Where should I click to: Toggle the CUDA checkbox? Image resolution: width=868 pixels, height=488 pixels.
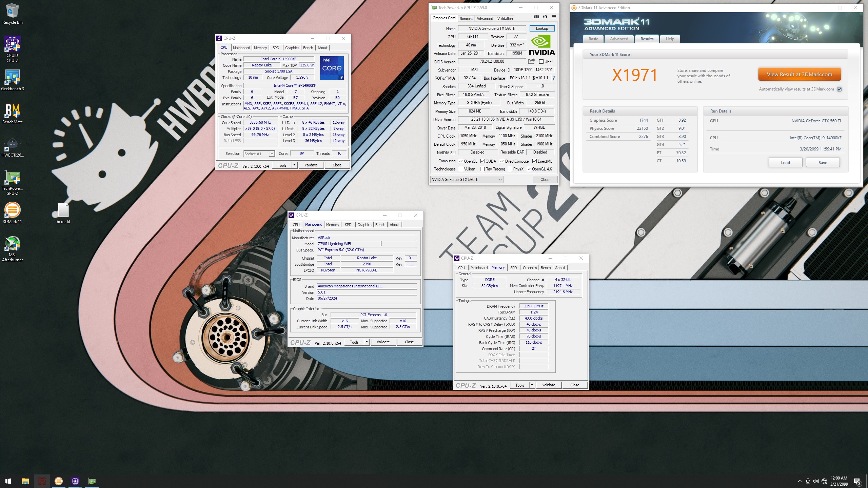click(x=482, y=161)
